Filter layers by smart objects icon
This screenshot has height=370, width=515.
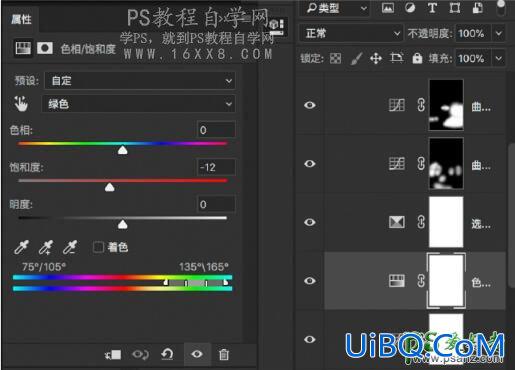pos(478,8)
